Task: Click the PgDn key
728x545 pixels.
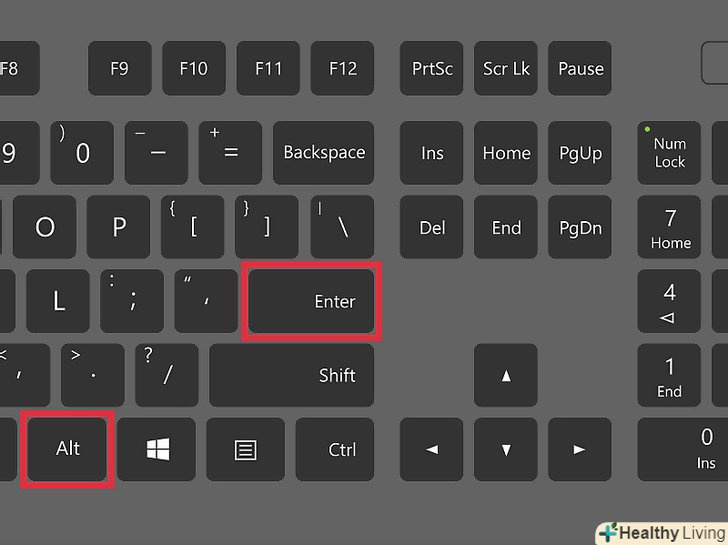Action: [x=579, y=227]
